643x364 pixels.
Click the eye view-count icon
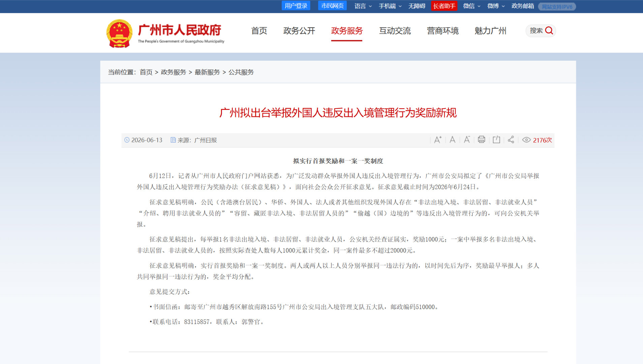[526, 140]
